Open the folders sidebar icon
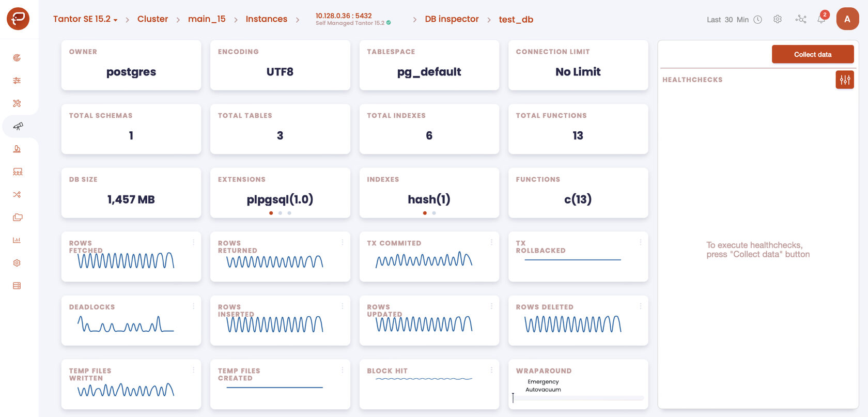Image resolution: width=868 pixels, height=417 pixels. (18, 217)
